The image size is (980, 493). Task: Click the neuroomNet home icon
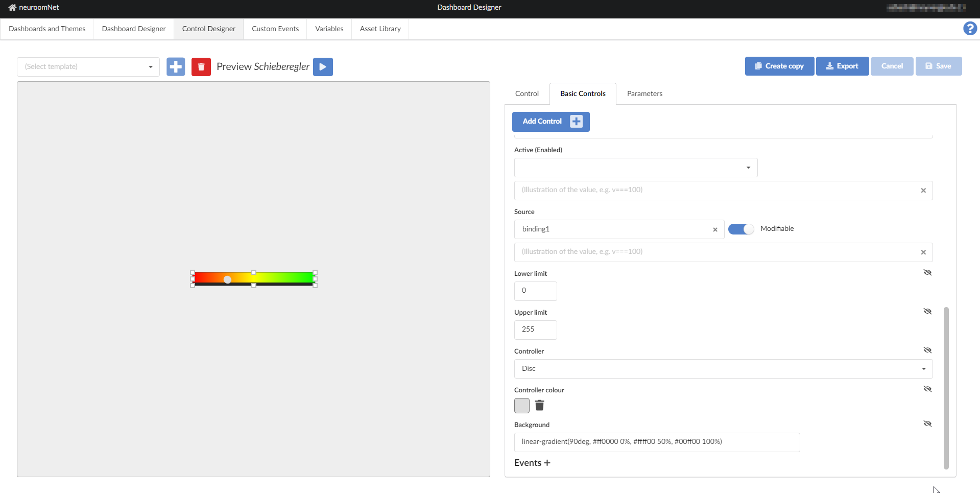(x=11, y=7)
